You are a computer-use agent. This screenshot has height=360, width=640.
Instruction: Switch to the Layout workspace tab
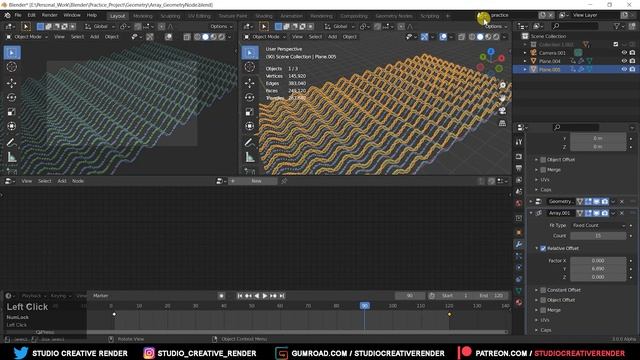(x=118, y=16)
